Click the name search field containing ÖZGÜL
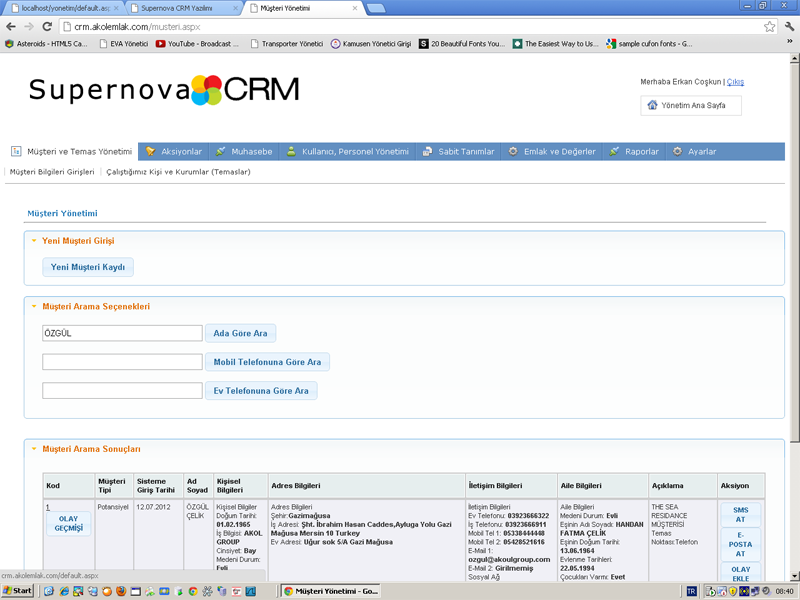The height and width of the screenshot is (600, 800). click(x=122, y=333)
